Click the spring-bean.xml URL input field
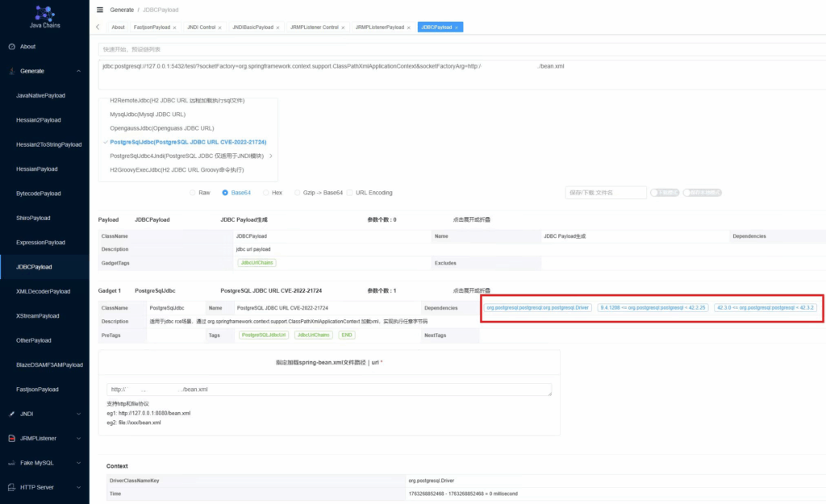This screenshot has width=826, height=504. coord(328,389)
